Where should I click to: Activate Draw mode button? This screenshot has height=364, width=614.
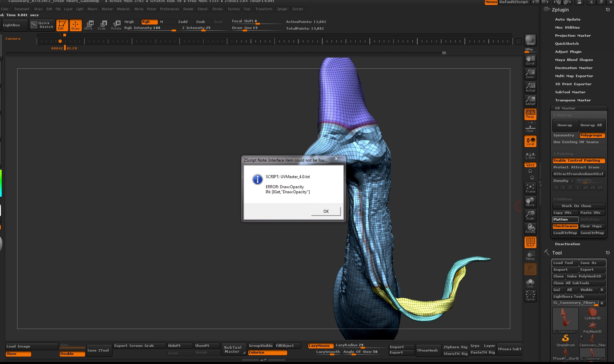click(75, 25)
